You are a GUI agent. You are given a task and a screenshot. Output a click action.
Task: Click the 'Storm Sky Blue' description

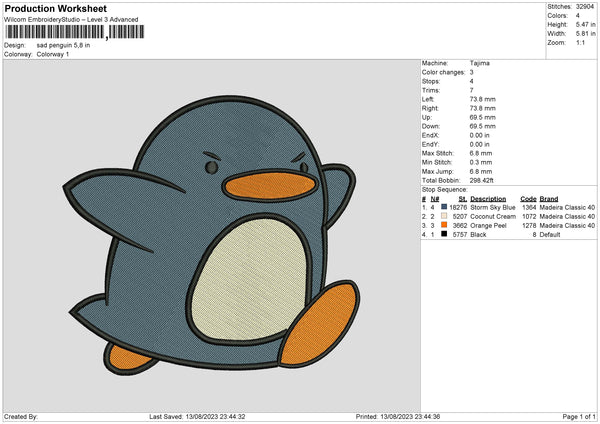pos(493,207)
